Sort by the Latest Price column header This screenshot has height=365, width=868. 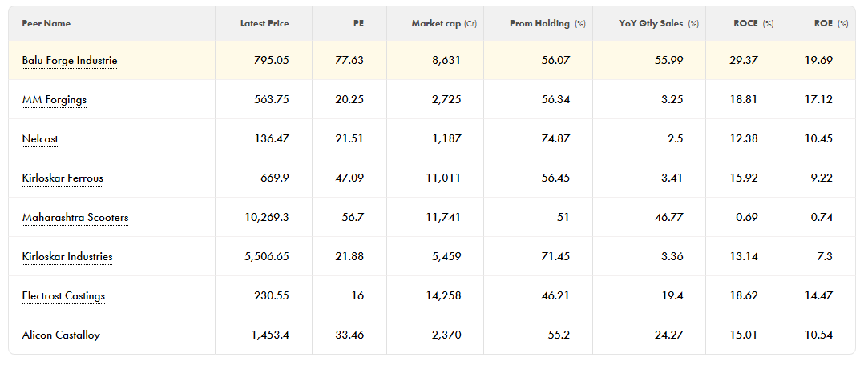point(264,24)
